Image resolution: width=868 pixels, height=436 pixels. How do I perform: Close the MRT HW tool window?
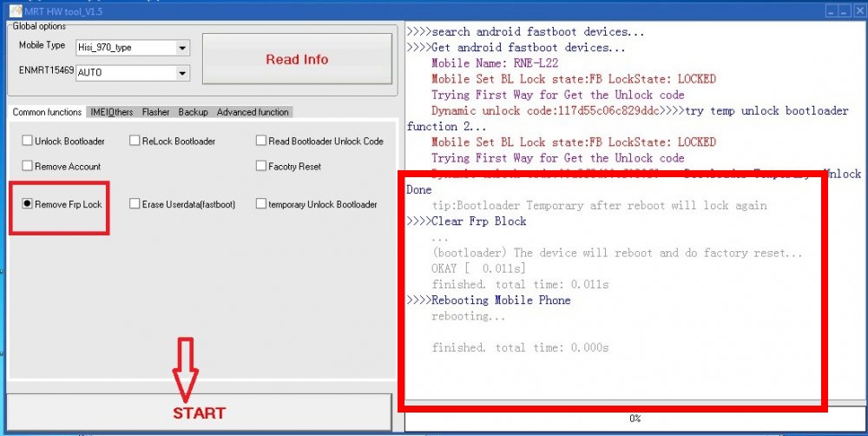pyautogui.click(x=858, y=11)
